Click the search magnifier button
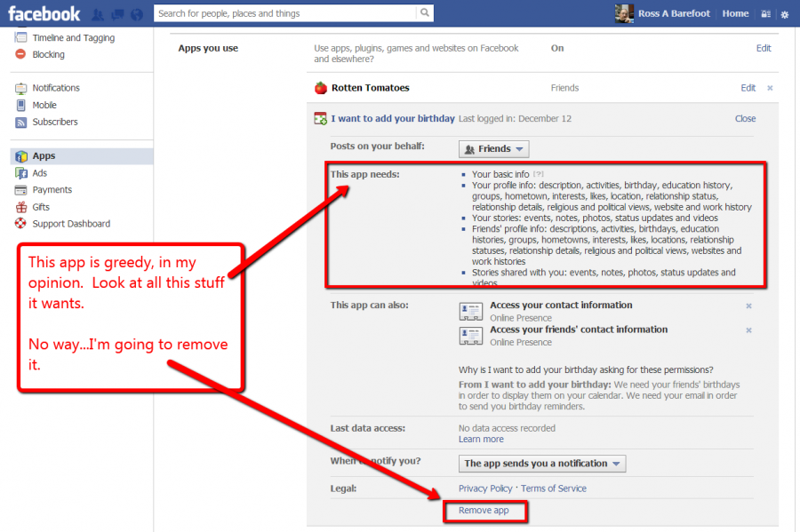The width and height of the screenshot is (800, 532). 425,13
